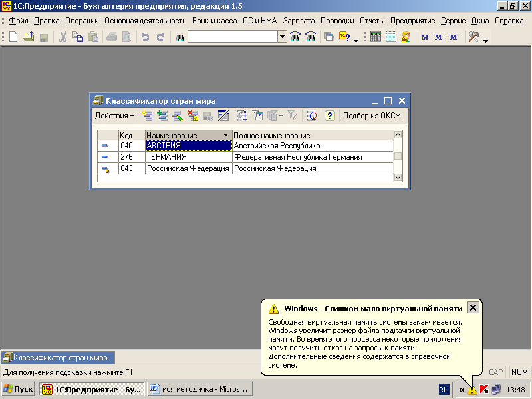532x399 pixels.
Task: Select the ГЕРМАНИЯ row name cell
Action: point(189,157)
